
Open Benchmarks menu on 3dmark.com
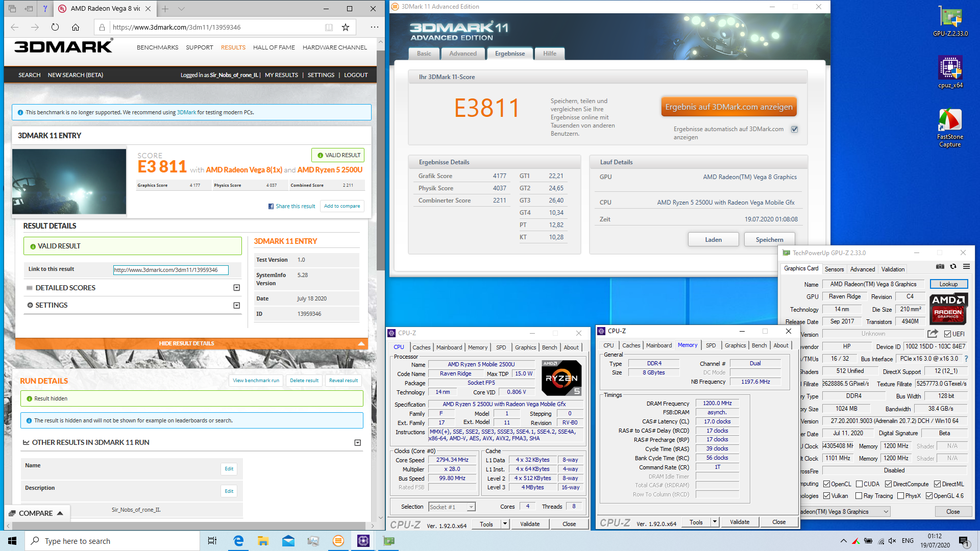click(x=157, y=47)
